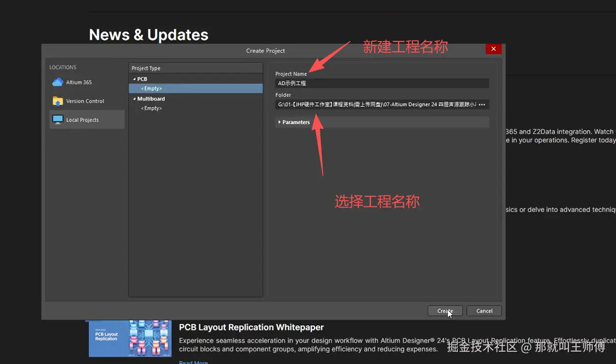
Task: Pick the Local Projects monitor icon
Action: 58,120
